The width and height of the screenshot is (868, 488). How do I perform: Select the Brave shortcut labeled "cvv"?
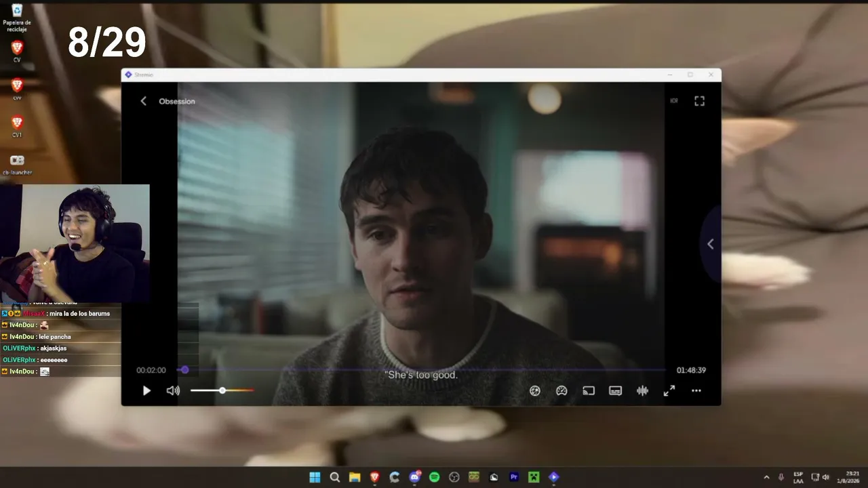click(17, 89)
